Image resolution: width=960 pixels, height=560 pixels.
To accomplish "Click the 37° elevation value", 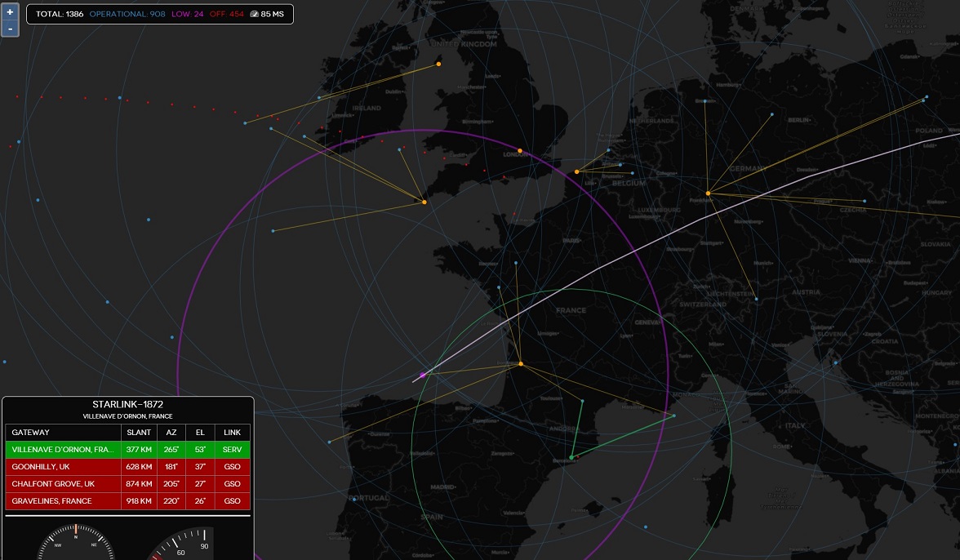I will [200, 466].
